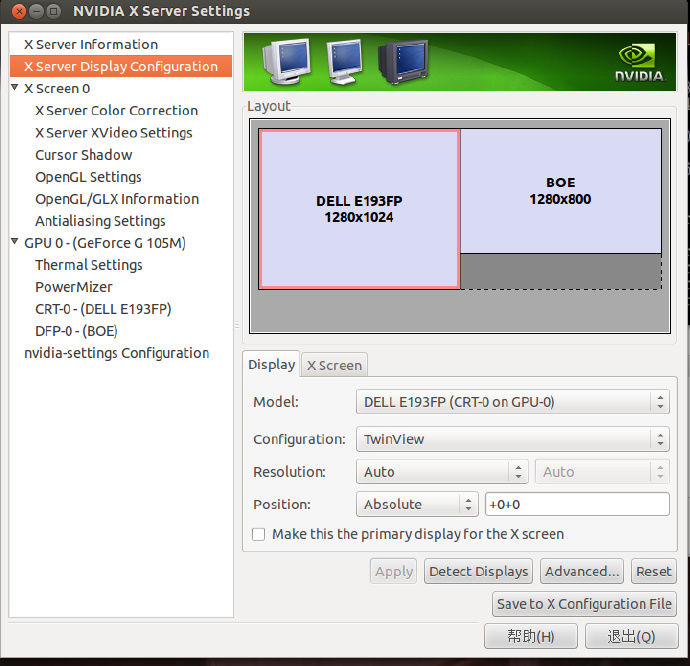Switch to the X Screen tab

(334, 365)
